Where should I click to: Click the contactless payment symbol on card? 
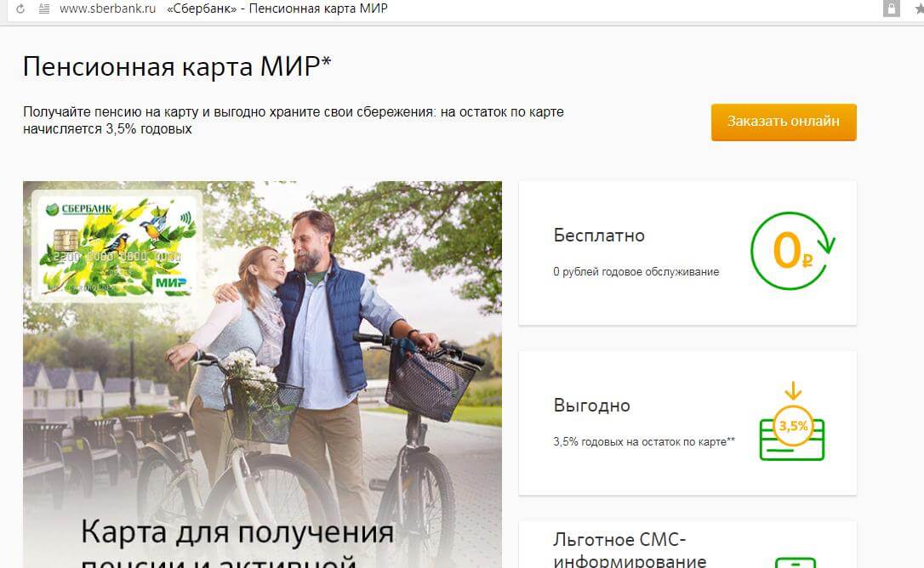(x=185, y=218)
